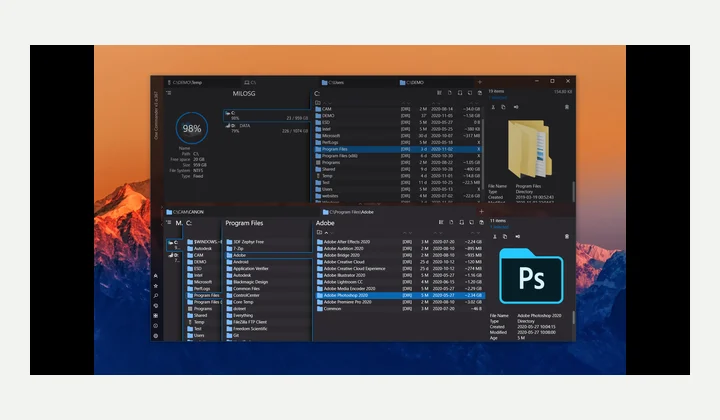720x420 pixels.
Task: Select Adobe Media Encoder 2020 folder
Action: [x=399, y=289]
